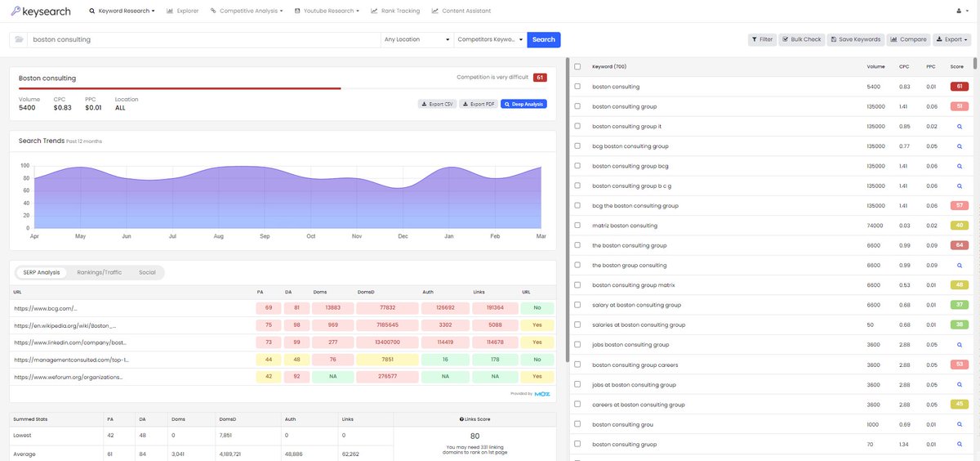Screen dimensions: 980x461
Task: Open the Export dropdown button
Action: [x=951, y=39]
